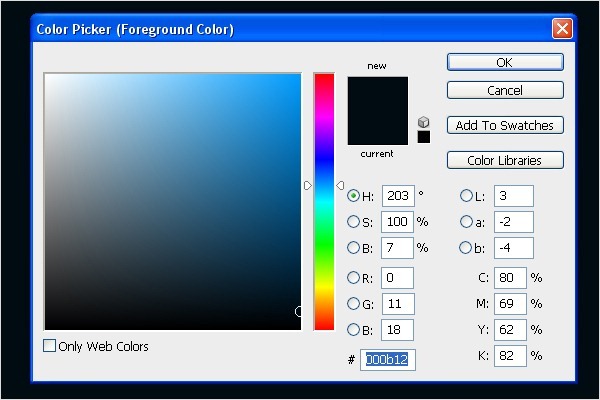Enable the Only Web Colors checkbox
The image size is (600, 400).
tap(50, 346)
